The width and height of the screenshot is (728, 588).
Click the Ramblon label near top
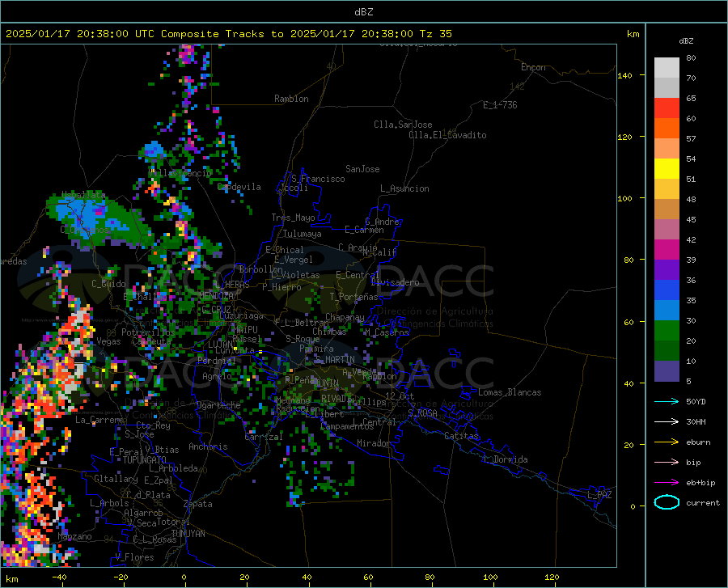(291, 99)
